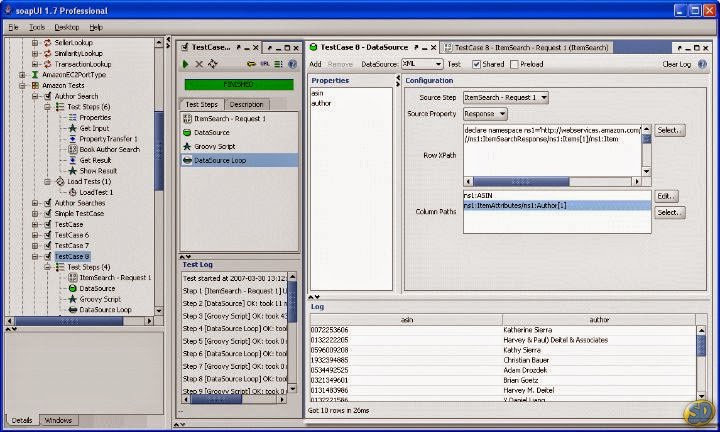
Task: Expand the TestCase 6 node
Action: (35, 235)
